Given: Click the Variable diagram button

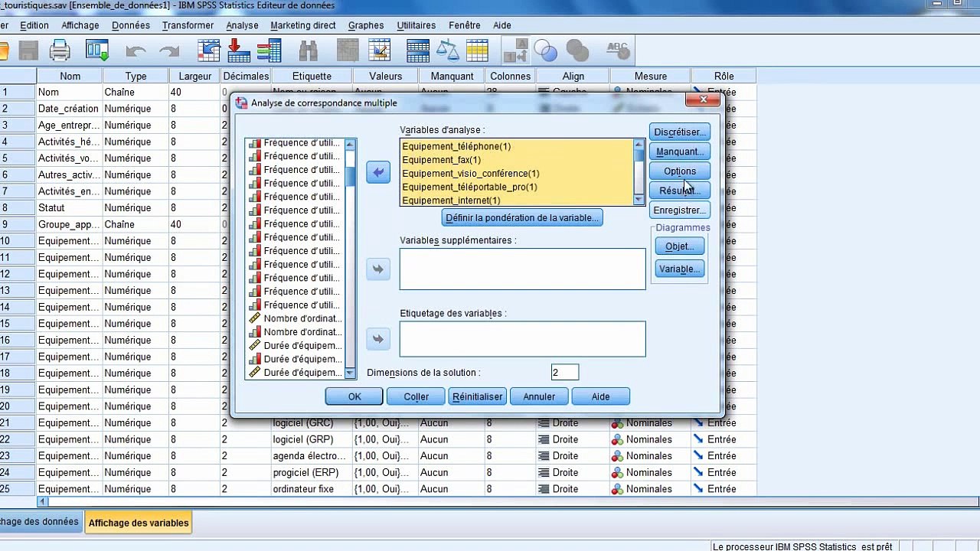Looking at the screenshot, I should (680, 269).
